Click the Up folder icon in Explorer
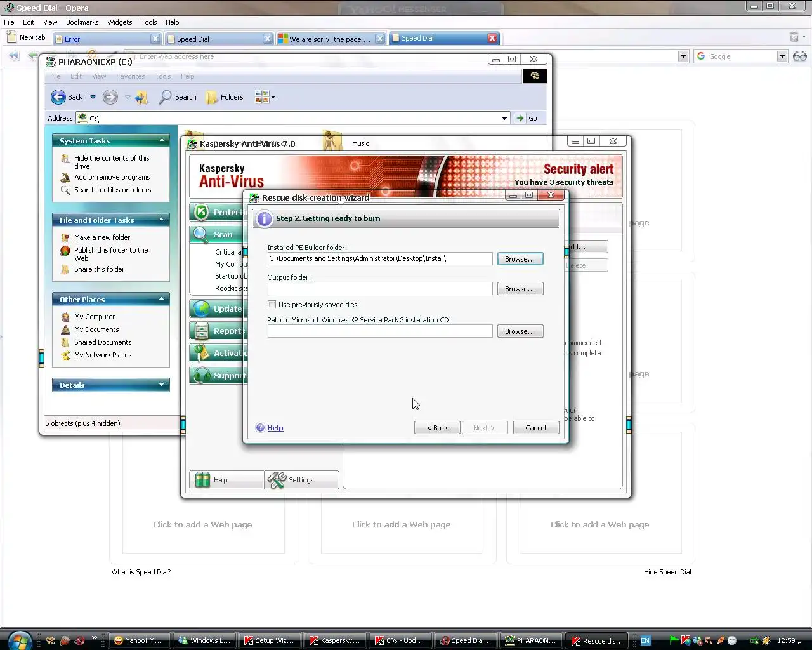 (x=142, y=97)
